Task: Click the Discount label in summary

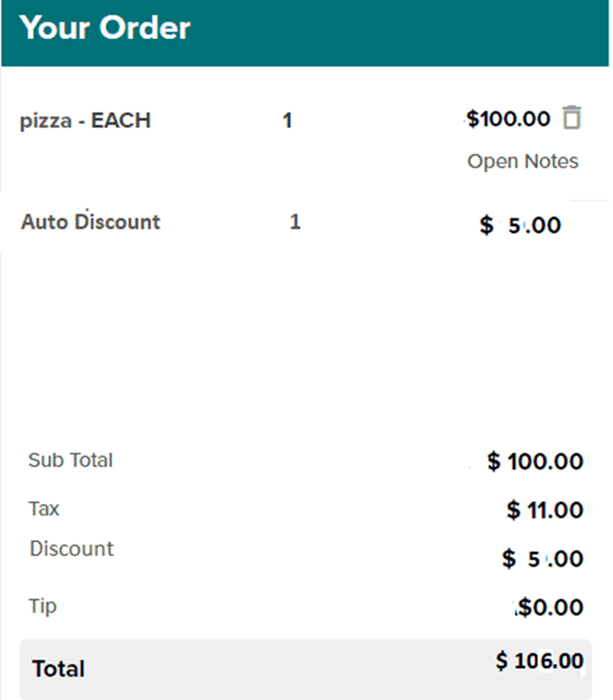Action: click(72, 549)
